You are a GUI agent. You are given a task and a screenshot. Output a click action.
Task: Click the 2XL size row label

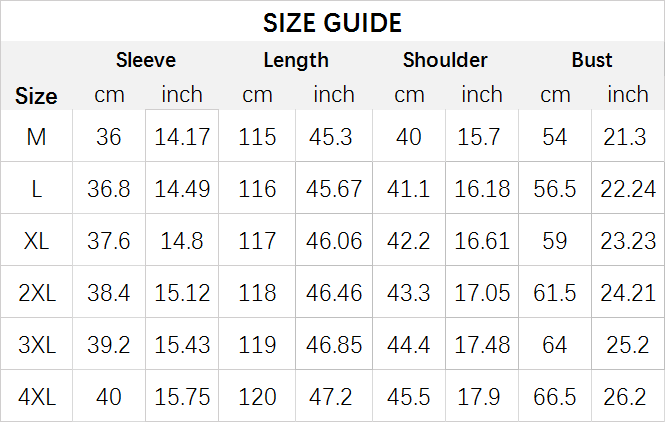click(37, 293)
